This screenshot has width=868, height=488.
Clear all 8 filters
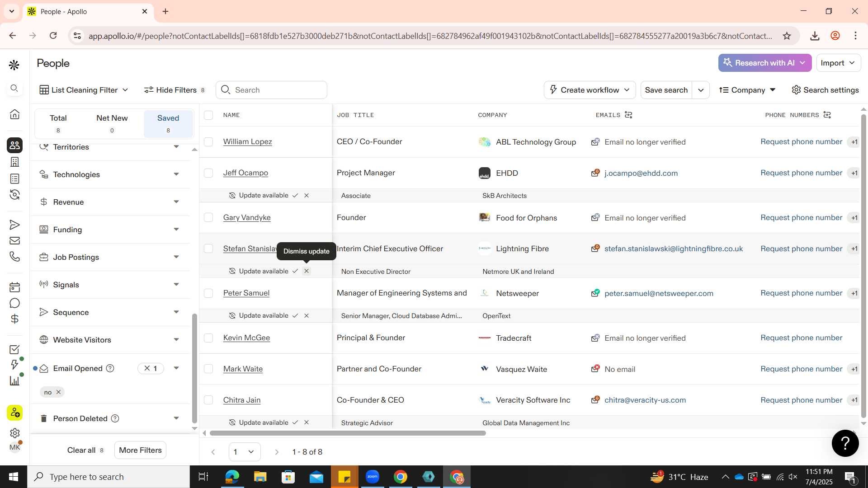pos(85,450)
